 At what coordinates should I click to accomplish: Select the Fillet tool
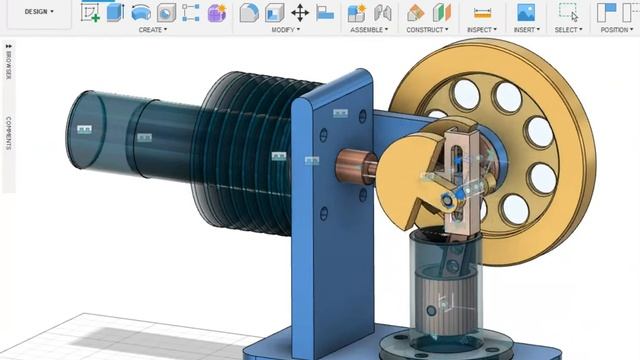click(249, 13)
